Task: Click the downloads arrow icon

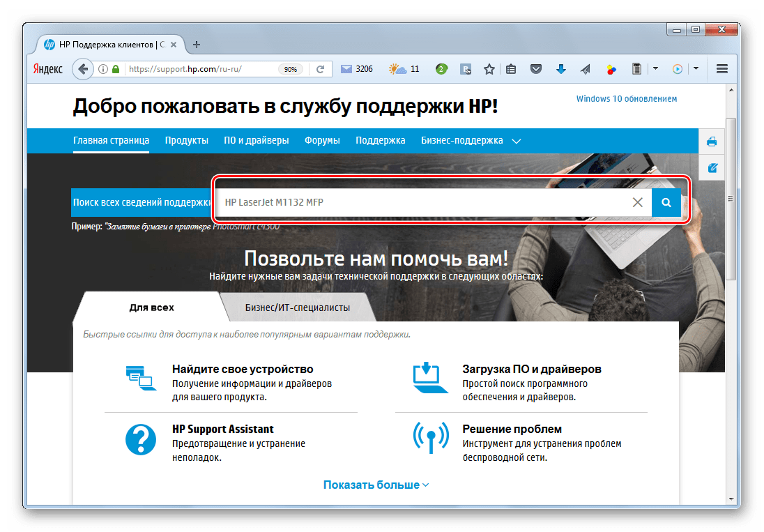Action: pyautogui.click(x=561, y=68)
